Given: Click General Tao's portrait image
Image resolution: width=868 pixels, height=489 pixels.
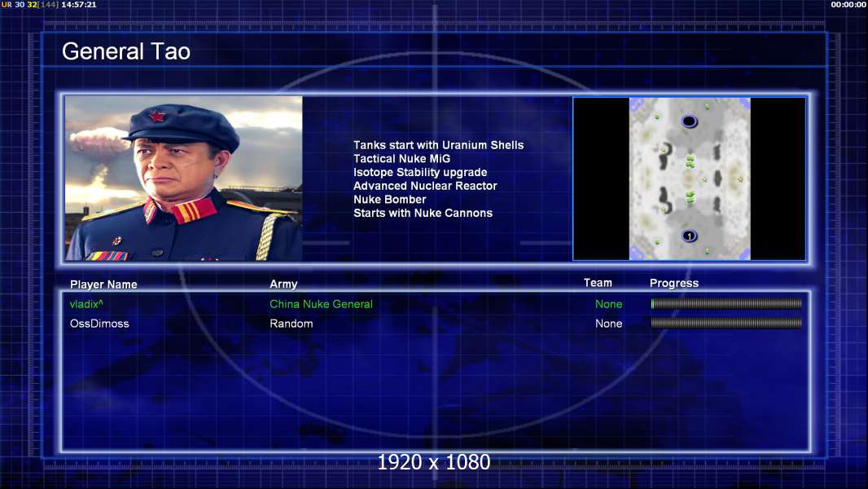Looking at the screenshot, I should click(184, 178).
